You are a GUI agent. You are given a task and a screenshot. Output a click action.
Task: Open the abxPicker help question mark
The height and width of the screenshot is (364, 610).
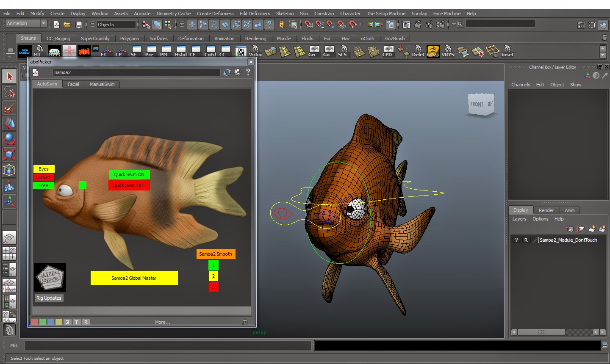248,72
